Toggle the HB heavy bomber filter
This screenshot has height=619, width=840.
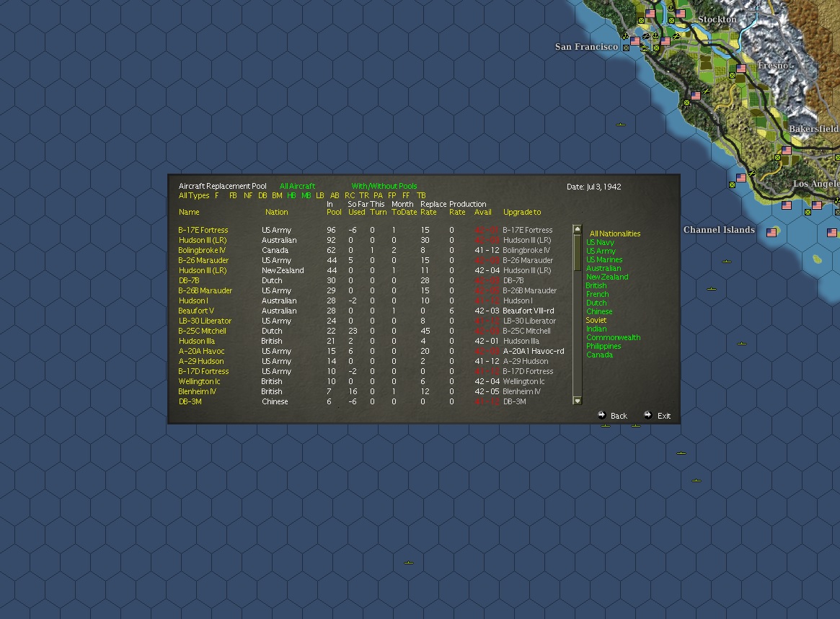click(x=291, y=195)
